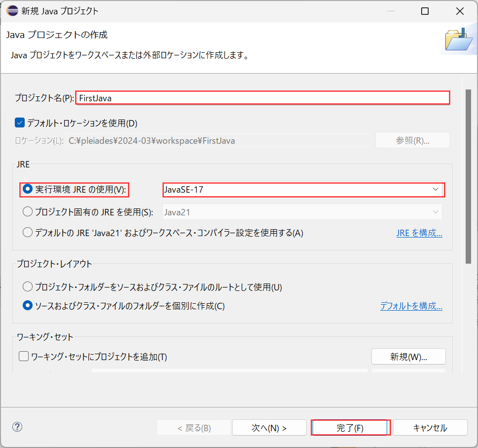Screen dimensions: 478x448
Task: Click the dialog vertical scrollbar thumb
Action: tap(469, 176)
